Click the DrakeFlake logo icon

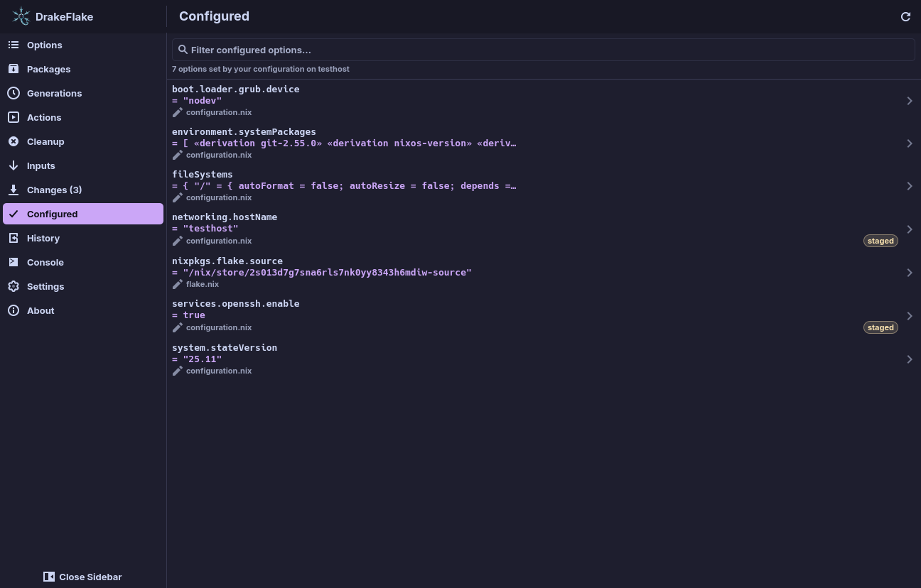coord(21,16)
